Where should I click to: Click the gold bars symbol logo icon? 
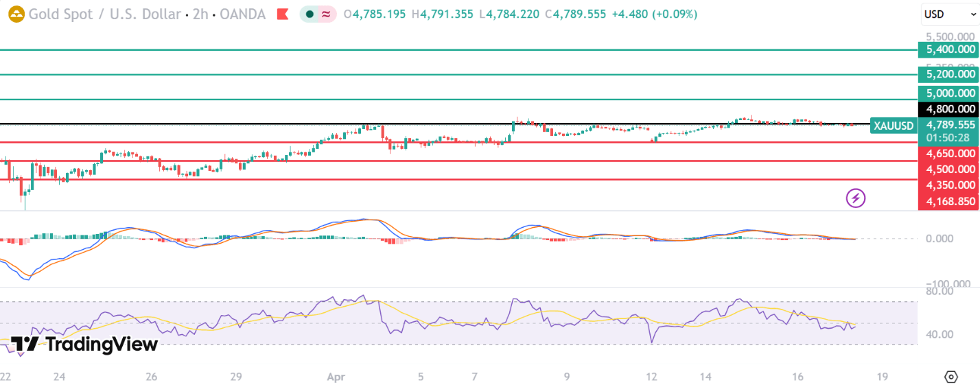[x=16, y=14]
